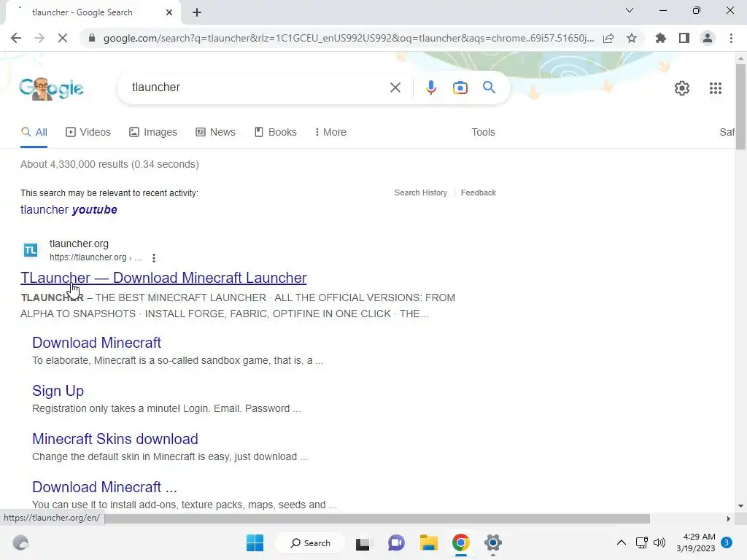
Task: Click the scroll right arrow
Action: pos(728,518)
